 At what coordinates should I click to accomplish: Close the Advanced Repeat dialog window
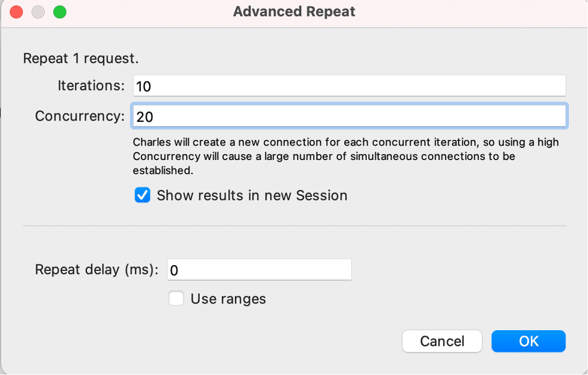[17, 12]
